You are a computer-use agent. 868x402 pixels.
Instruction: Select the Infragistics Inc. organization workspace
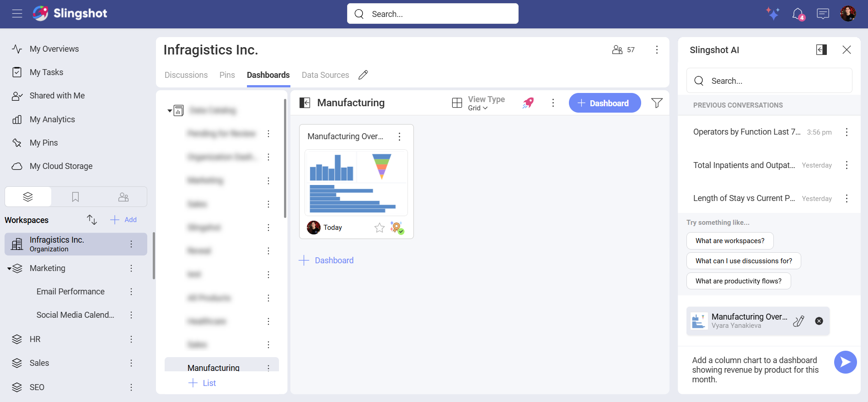(x=76, y=244)
